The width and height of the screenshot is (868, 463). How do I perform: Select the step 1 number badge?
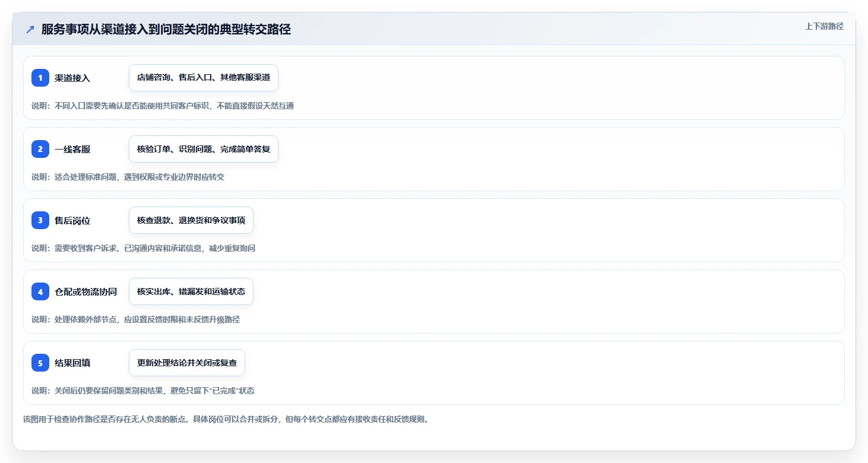pos(40,78)
